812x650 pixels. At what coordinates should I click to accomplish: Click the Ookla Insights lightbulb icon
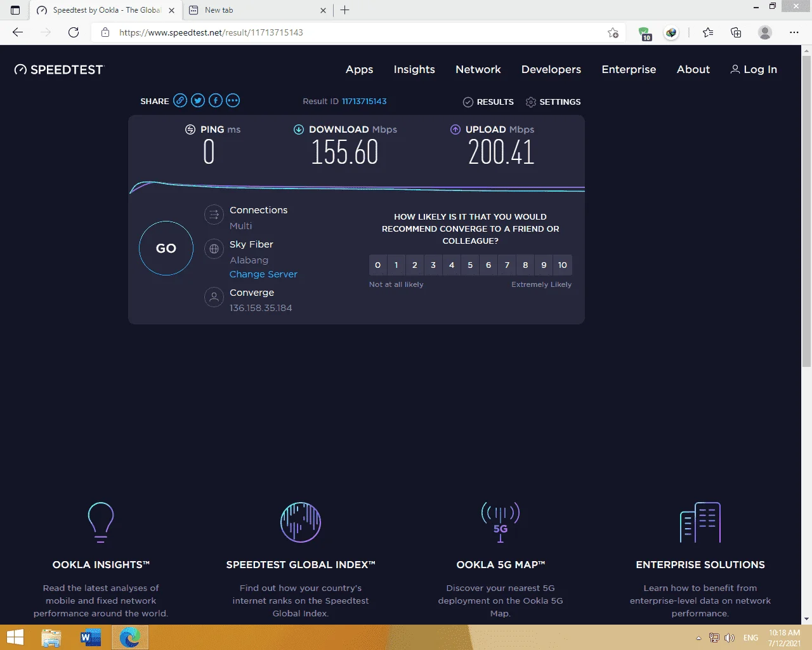(101, 522)
